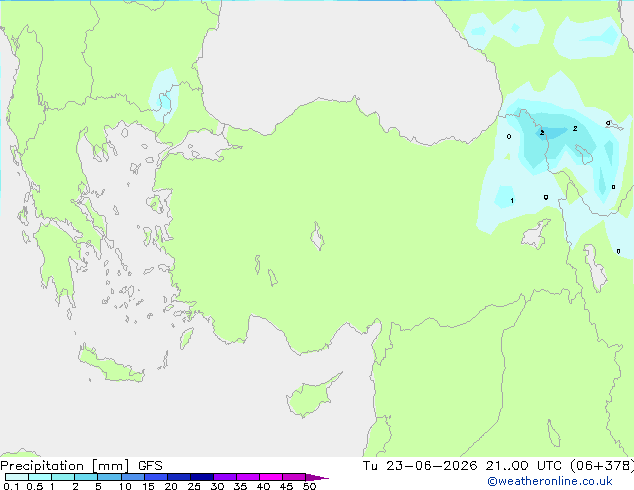Click the 5–10 mm legend color swatch
The height and width of the screenshot is (490, 634).
tap(109, 477)
